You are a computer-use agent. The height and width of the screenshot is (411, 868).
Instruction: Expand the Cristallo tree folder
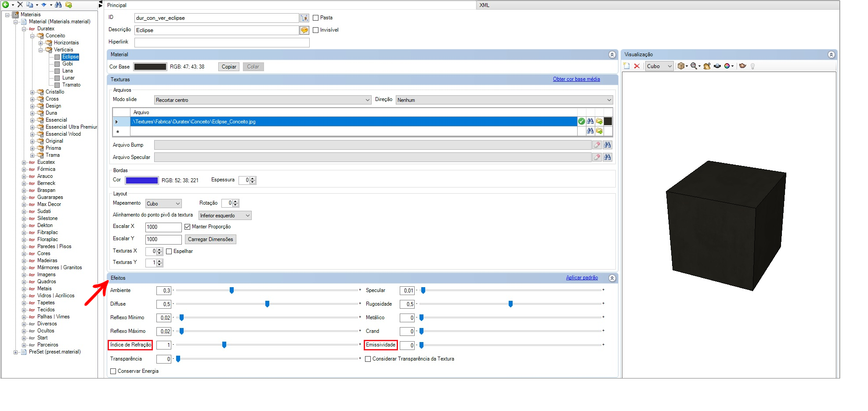tap(33, 93)
